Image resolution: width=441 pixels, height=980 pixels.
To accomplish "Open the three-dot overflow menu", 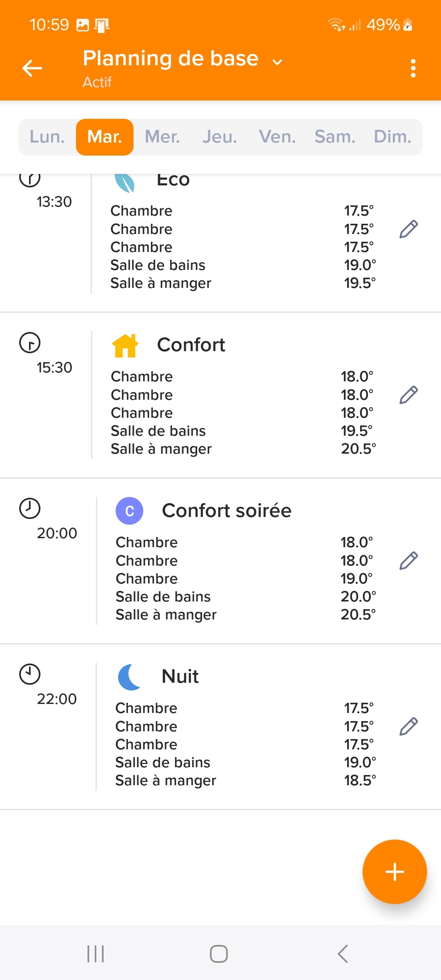I will point(413,68).
